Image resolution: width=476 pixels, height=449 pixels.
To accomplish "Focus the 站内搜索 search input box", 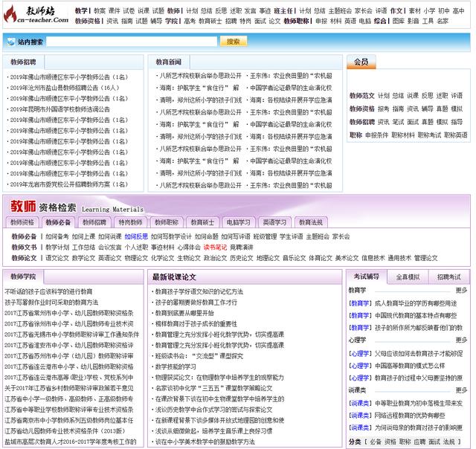I will pos(132,42).
